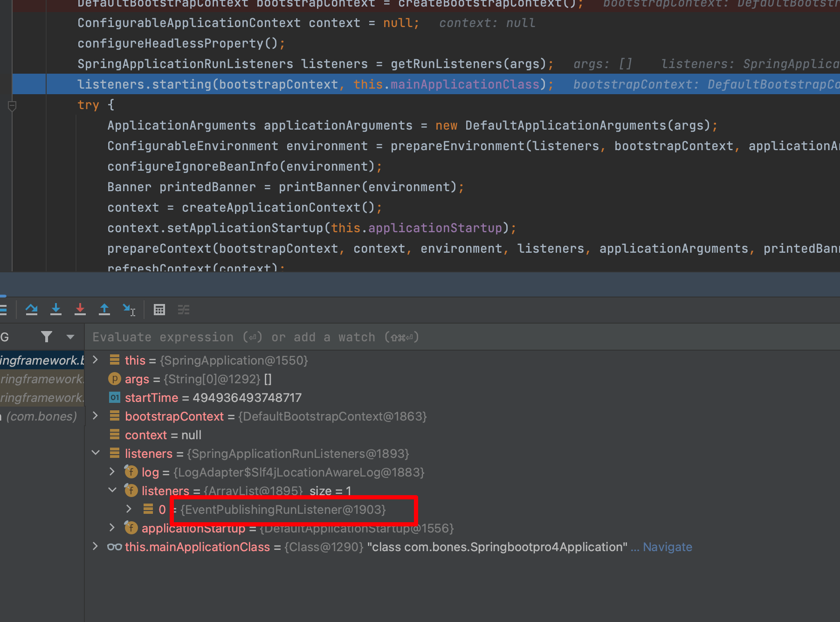Expand the 'this' SpringApplication variable
The width and height of the screenshot is (840, 622).
(x=96, y=360)
